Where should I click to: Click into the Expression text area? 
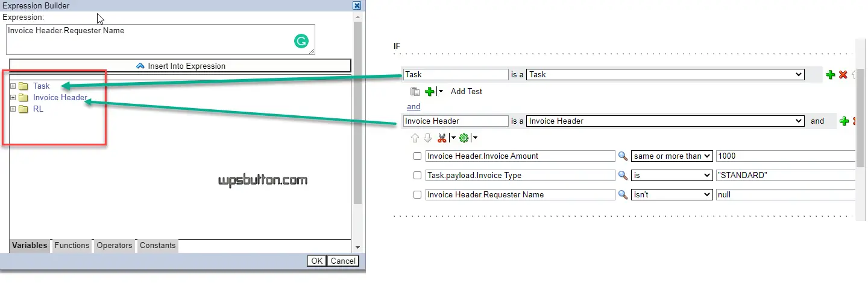point(161,40)
